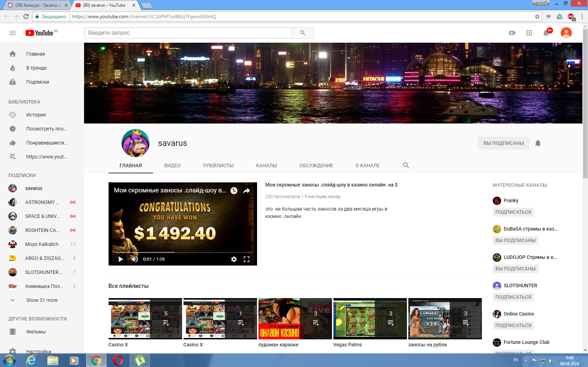Open the YouTube apps grid icon
588x367 pixels.
pos(529,33)
